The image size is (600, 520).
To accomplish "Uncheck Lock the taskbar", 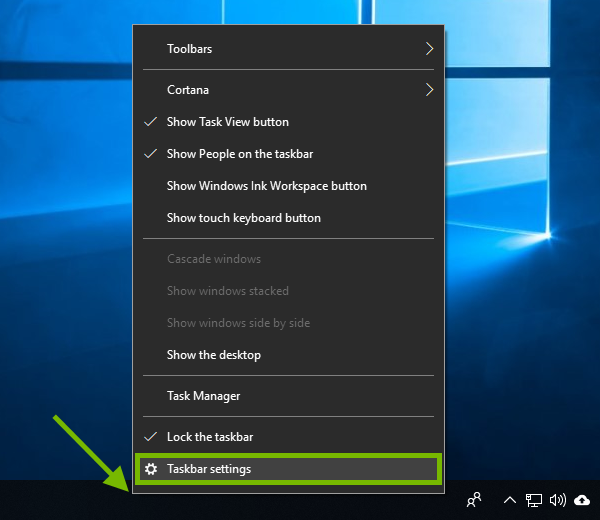I will click(289, 437).
